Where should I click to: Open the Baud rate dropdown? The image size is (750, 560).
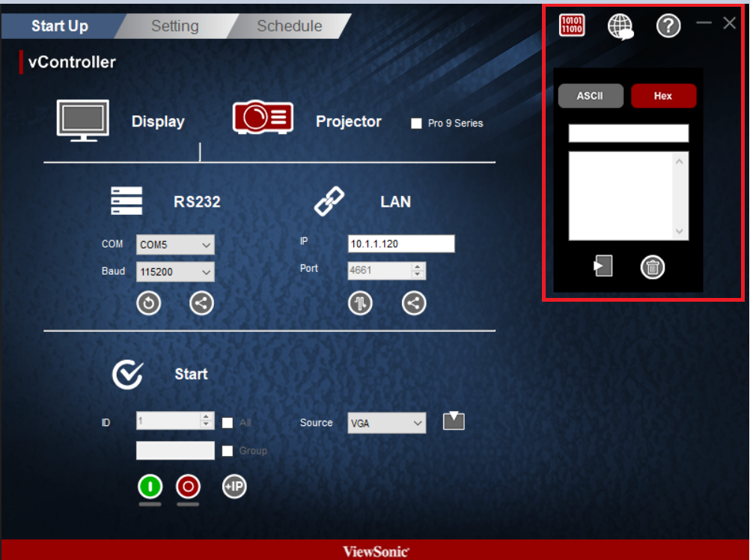[x=175, y=272]
